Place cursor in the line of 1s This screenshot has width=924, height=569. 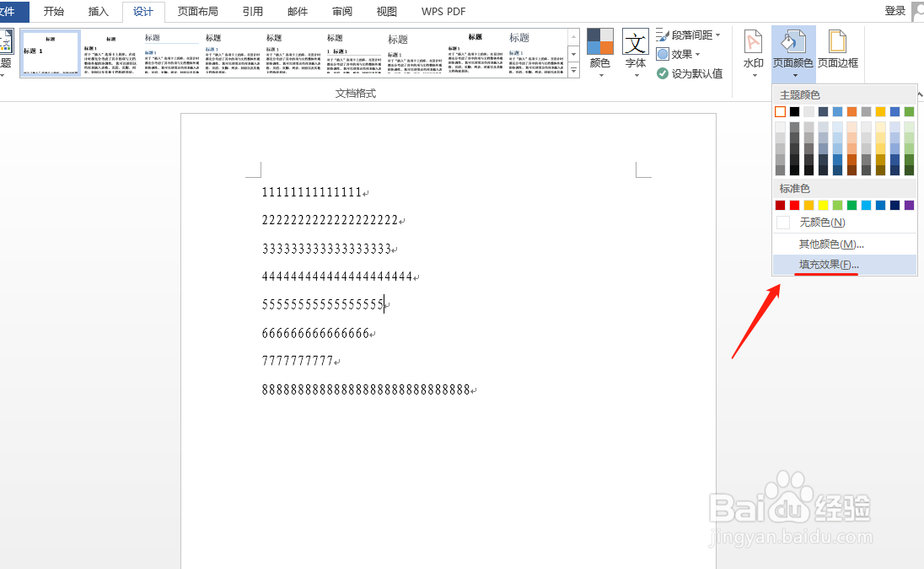point(312,192)
